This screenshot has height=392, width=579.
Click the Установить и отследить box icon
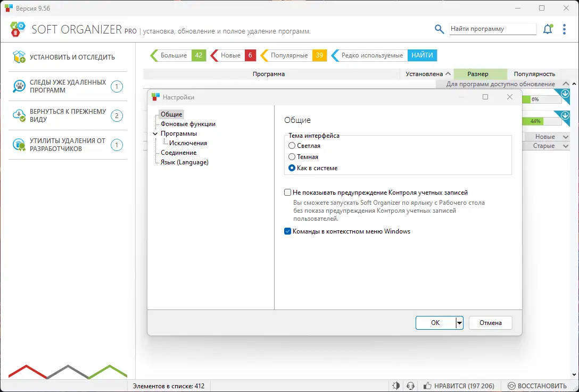point(19,57)
